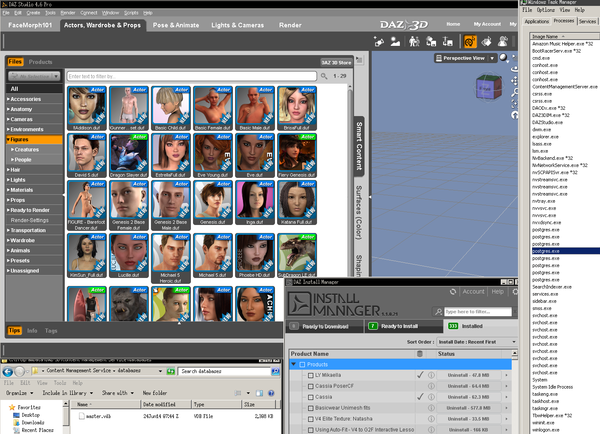
Task: Switch to Pose & Animate tab
Action: [176, 25]
